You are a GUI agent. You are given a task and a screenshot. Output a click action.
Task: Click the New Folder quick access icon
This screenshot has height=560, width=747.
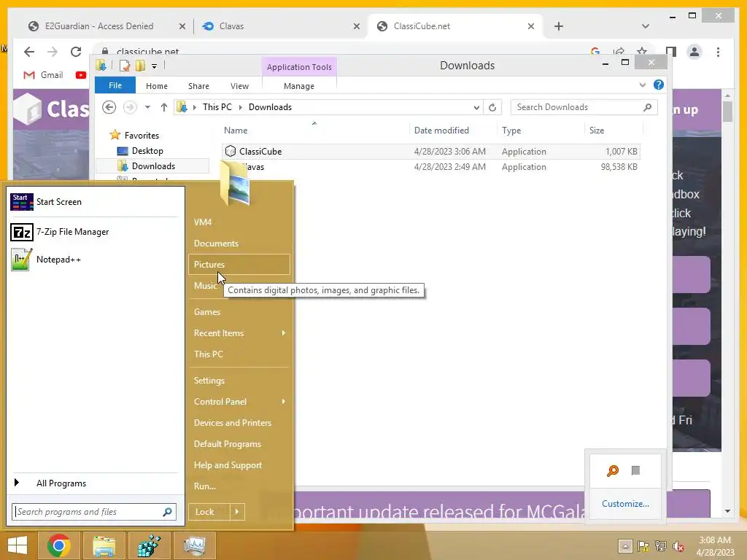click(141, 65)
